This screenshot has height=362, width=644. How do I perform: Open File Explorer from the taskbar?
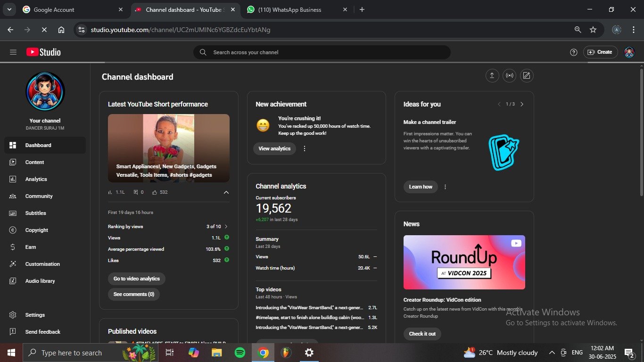pos(217,353)
